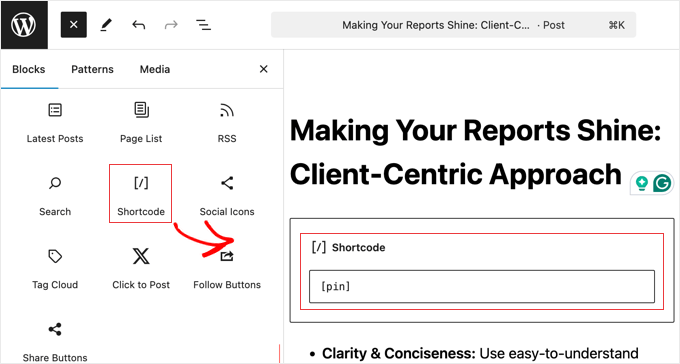Image resolution: width=680 pixels, height=364 pixels.
Task: Click into the shortcode input field
Action: coord(482,286)
